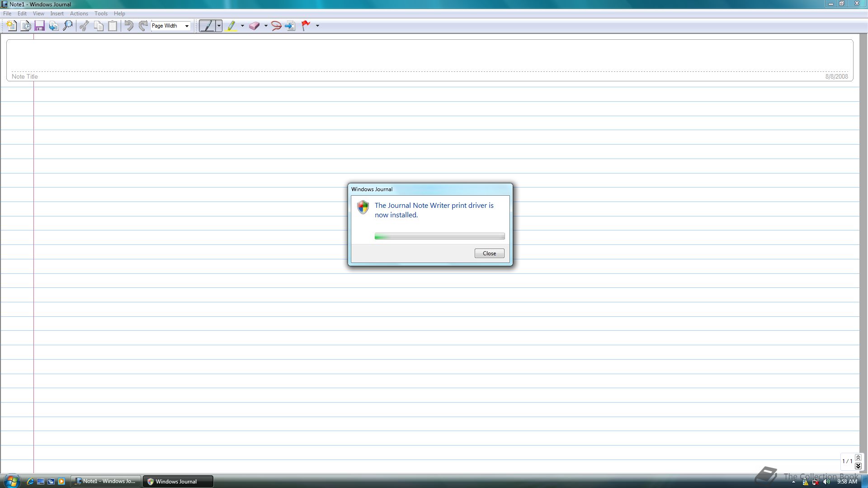The image size is (868, 488).
Task: Select the Pen tool
Action: [x=208, y=26]
